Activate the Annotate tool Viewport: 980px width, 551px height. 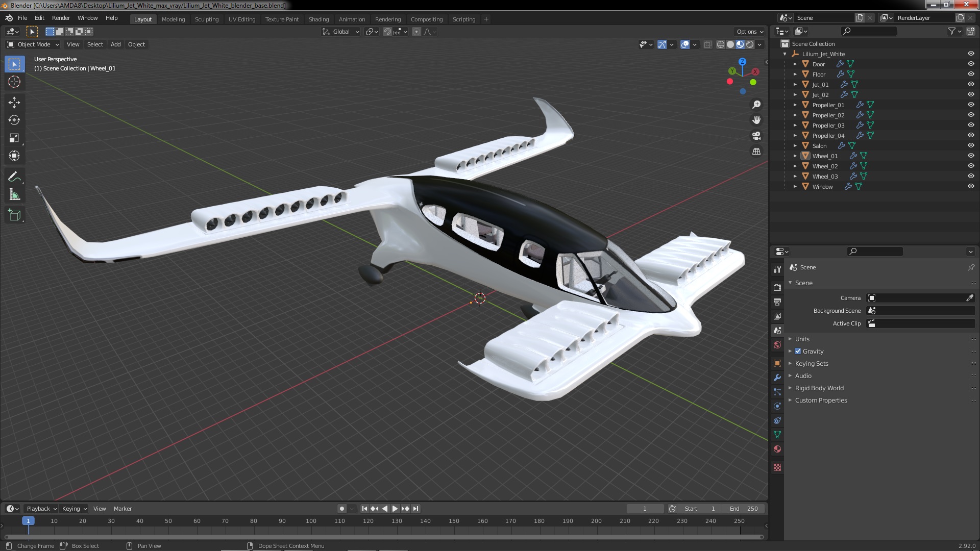click(14, 177)
